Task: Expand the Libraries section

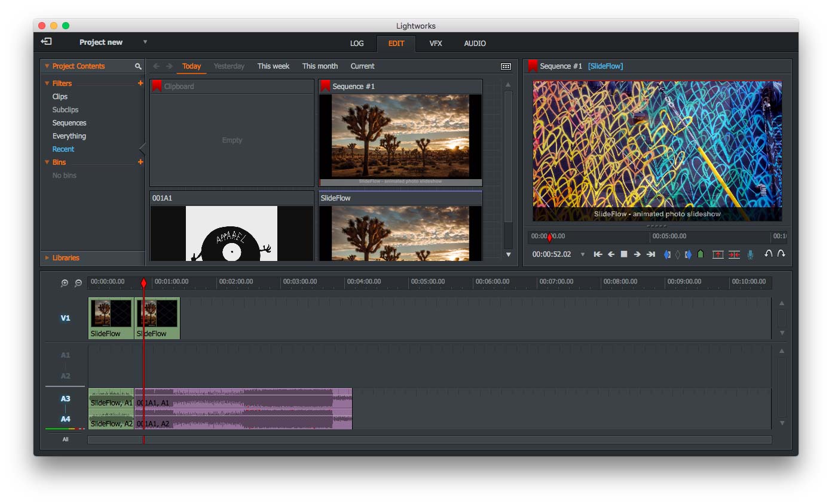Action: click(x=47, y=258)
